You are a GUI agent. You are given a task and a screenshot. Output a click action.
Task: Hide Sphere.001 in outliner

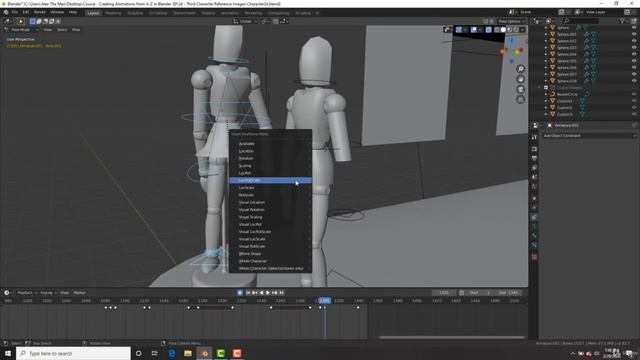(634, 34)
